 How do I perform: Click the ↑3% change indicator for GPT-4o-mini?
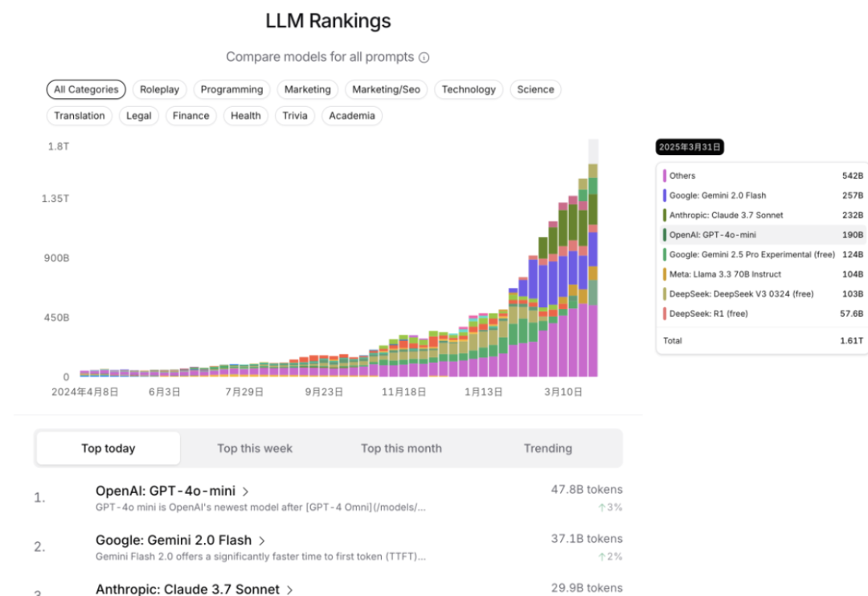(610, 508)
